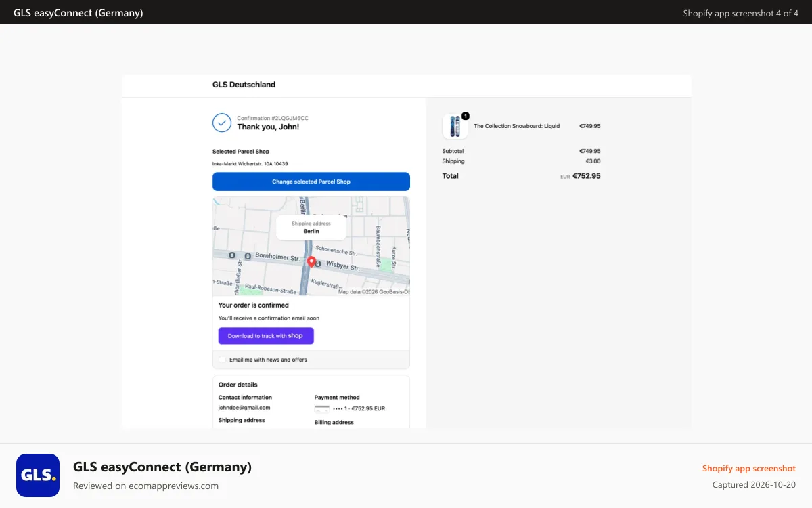Click the GLS app logo icon

(38, 475)
